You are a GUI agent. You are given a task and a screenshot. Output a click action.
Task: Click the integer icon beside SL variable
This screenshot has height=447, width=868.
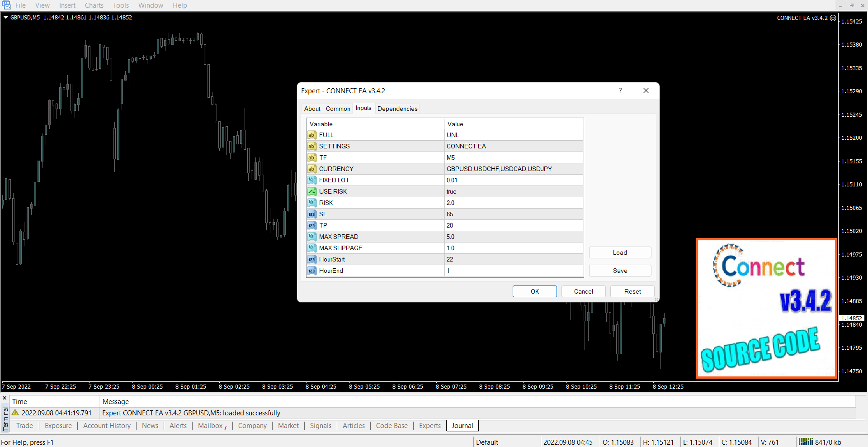(311, 214)
